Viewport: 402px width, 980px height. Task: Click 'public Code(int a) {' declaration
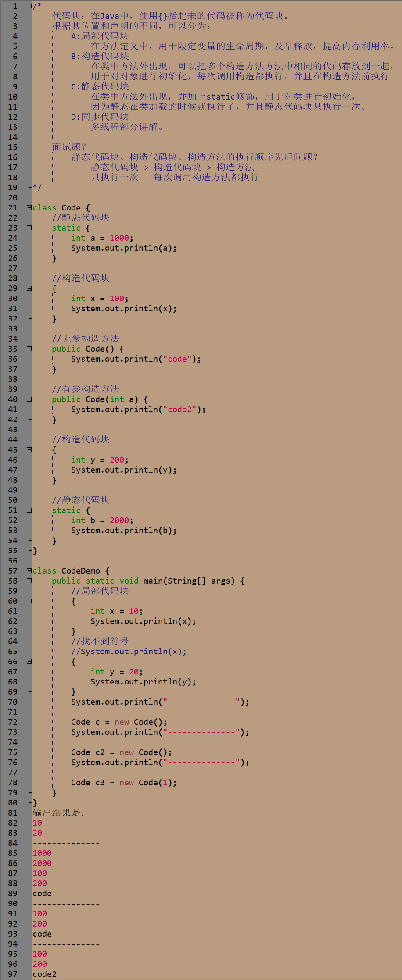pyautogui.click(x=100, y=399)
